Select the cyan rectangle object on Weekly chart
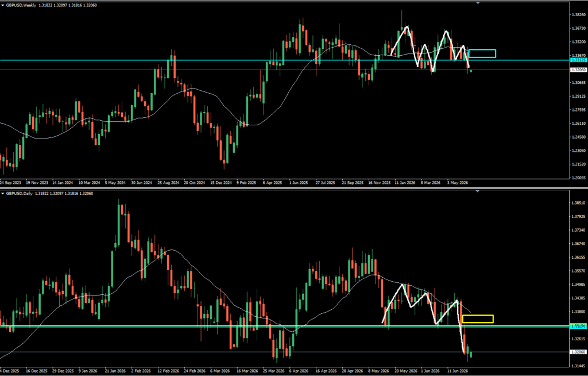The width and height of the screenshot is (588, 376). coord(482,53)
